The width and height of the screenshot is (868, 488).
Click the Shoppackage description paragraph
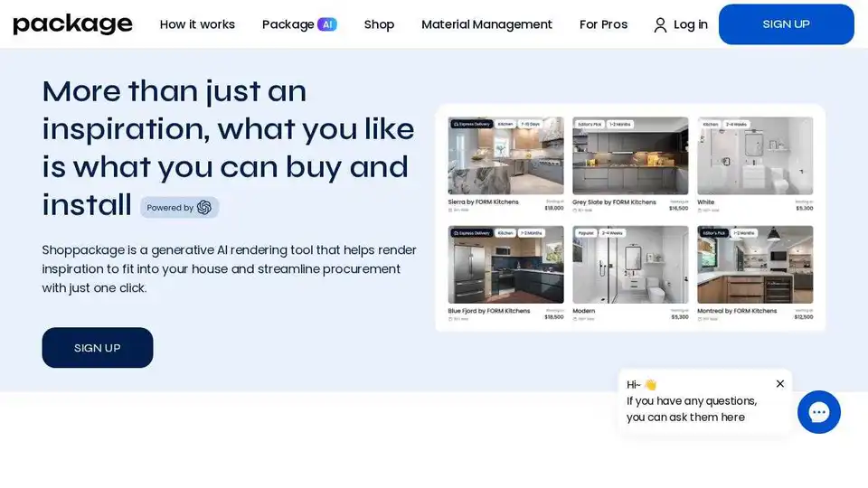tap(229, 269)
